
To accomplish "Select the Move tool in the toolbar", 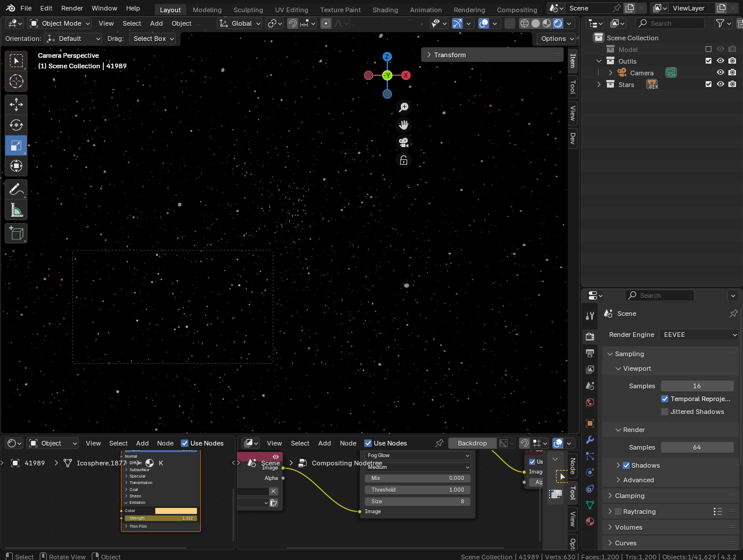I will 16,104.
